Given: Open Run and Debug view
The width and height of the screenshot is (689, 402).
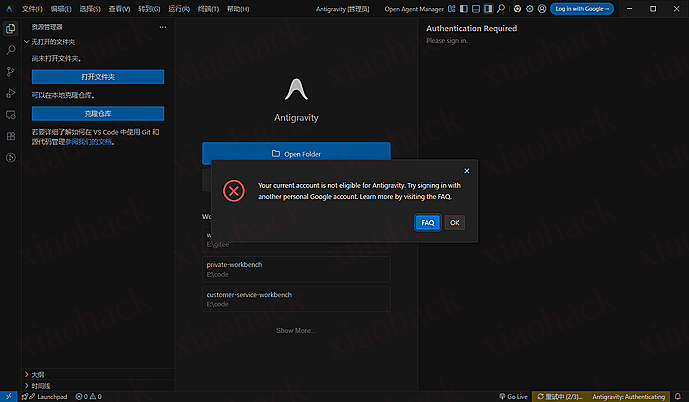Looking at the screenshot, I should pyautogui.click(x=10, y=93).
